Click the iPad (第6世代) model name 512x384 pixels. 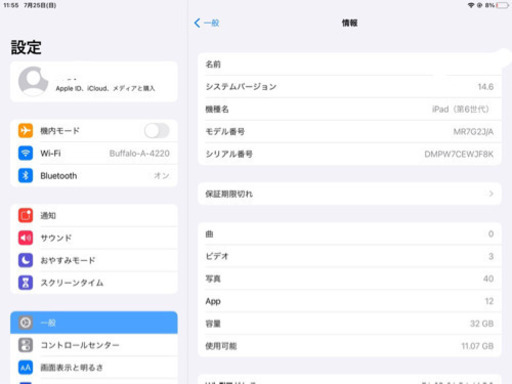coord(460,109)
